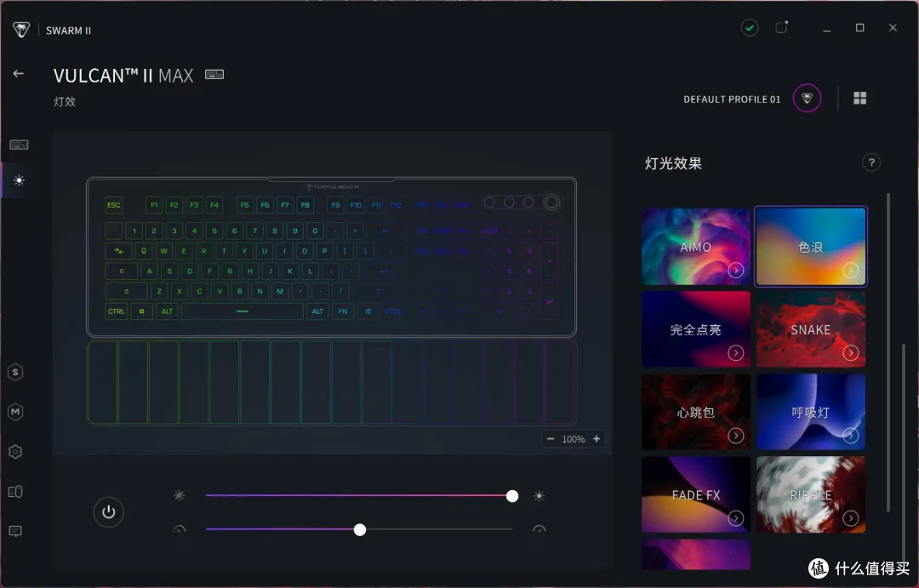Select the 心跳包 lighting effect
Image resolution: width=919 pixels, height=588 pixels.
pos(696,412)
